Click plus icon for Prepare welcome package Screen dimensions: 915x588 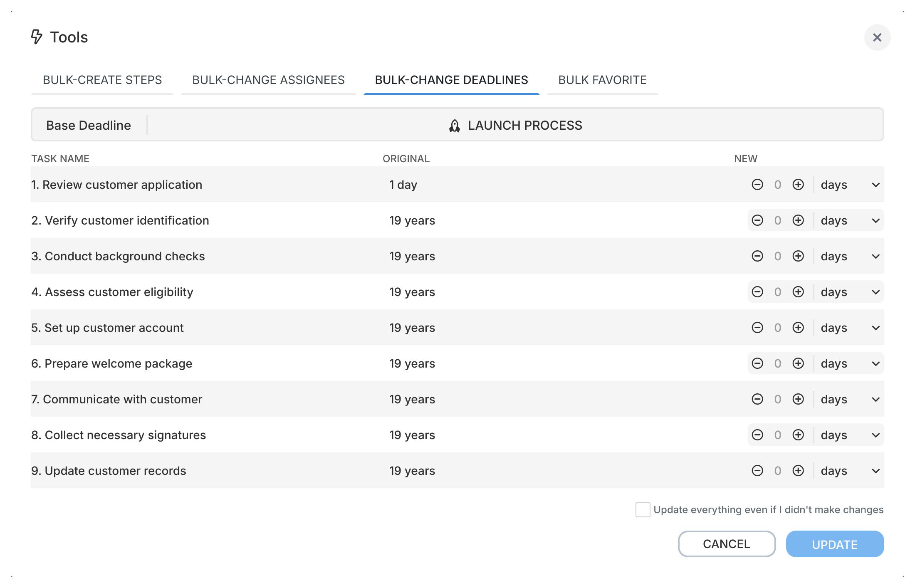pyautogui.click(x=798, y=363)
